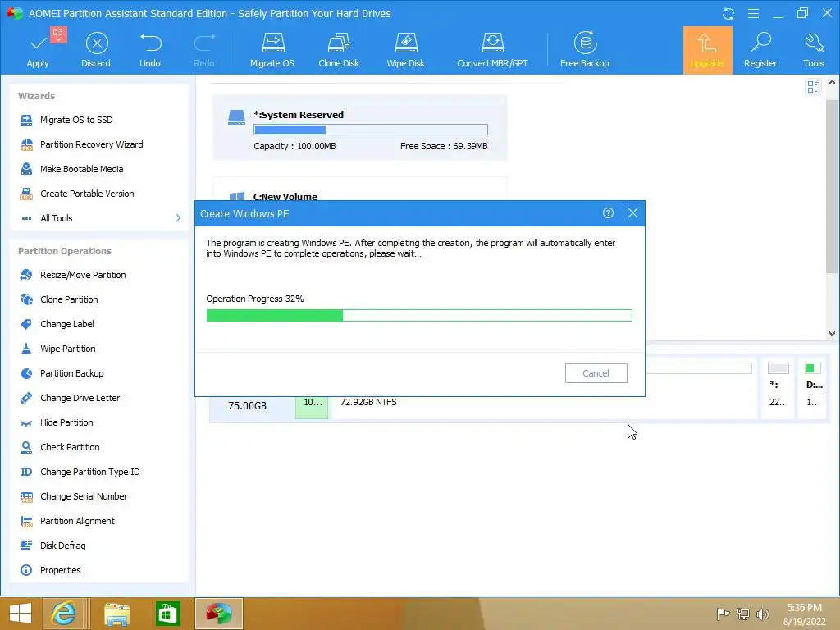
Task: Open the hamburger menu in title bar
Action: click(753, 13)
